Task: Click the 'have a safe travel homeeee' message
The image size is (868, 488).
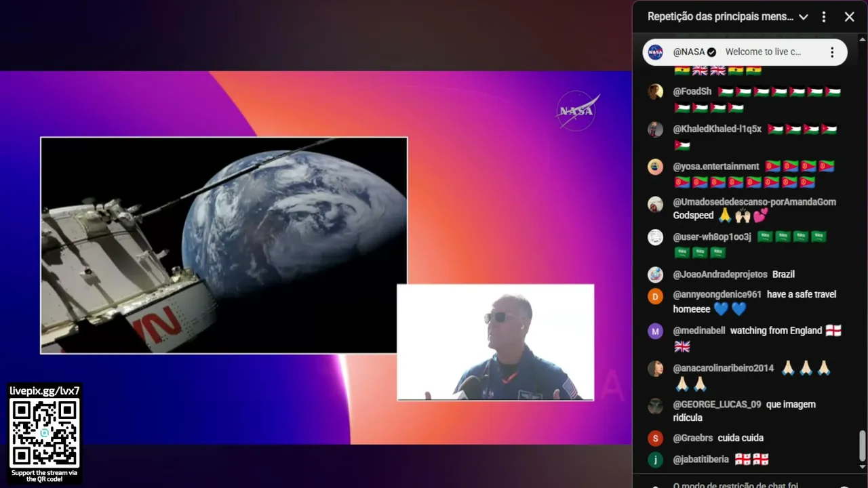Action: coord(755,302)
